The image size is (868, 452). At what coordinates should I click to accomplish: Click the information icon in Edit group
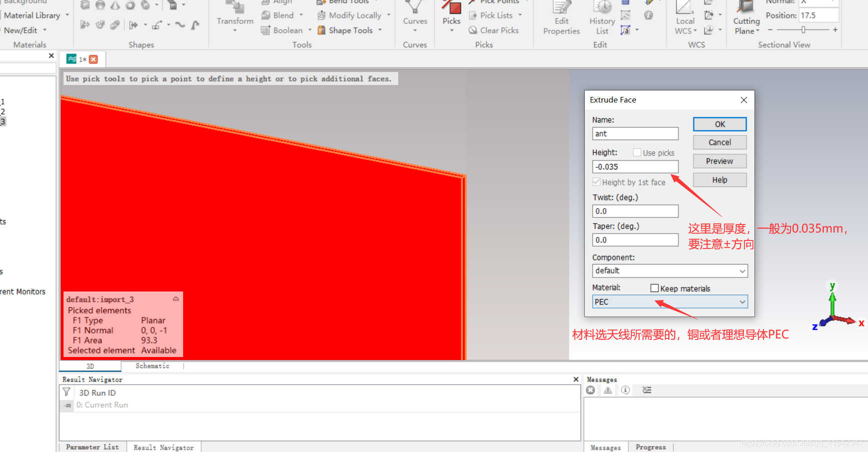click(x=648, y=15)
